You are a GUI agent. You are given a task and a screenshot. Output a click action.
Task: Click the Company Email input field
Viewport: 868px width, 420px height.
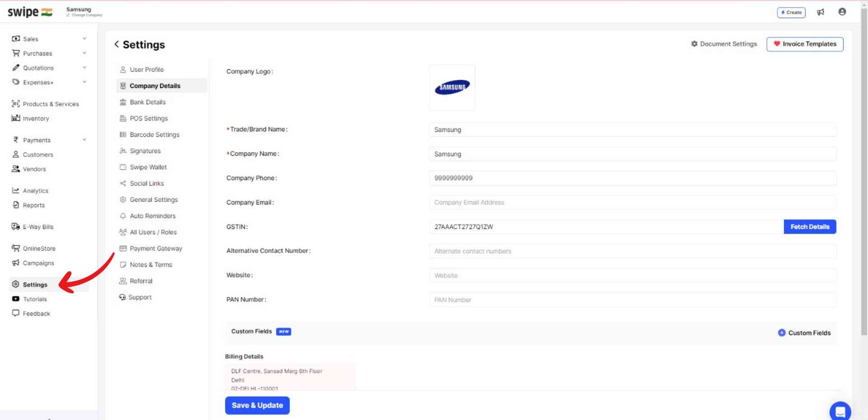click(632, 202)
